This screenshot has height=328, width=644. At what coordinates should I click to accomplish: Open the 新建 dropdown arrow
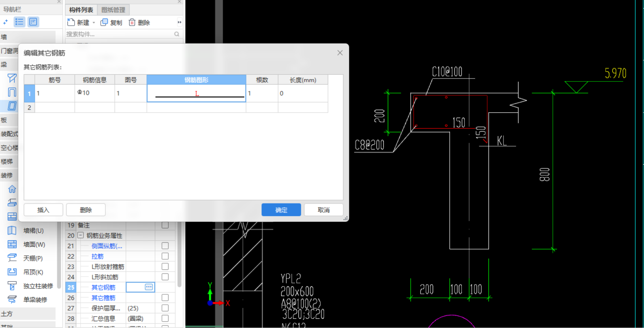coord(94,23)
